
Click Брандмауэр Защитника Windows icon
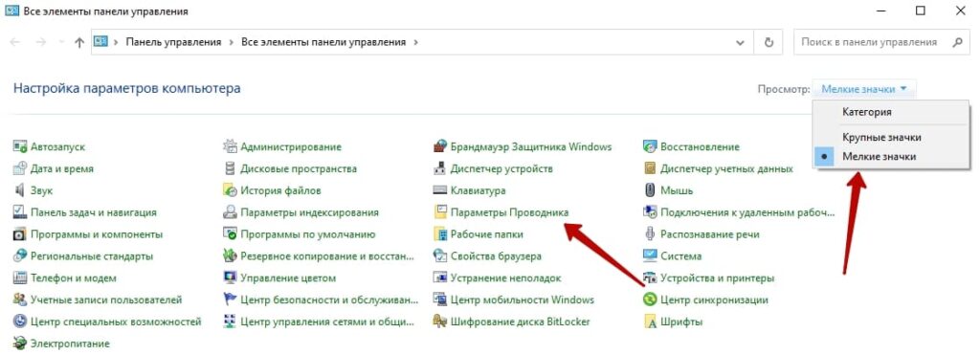(440, 146)
